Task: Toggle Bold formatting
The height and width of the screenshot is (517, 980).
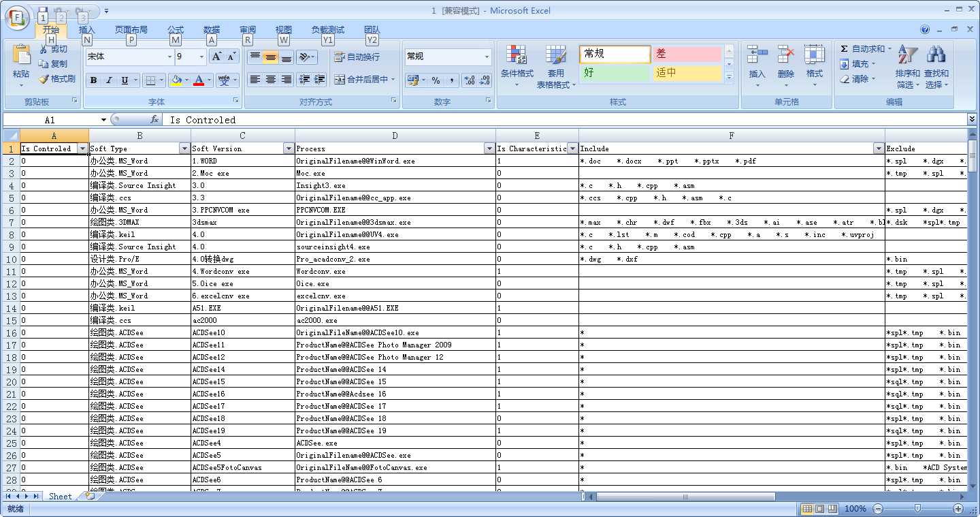Action: pos(94,80)
